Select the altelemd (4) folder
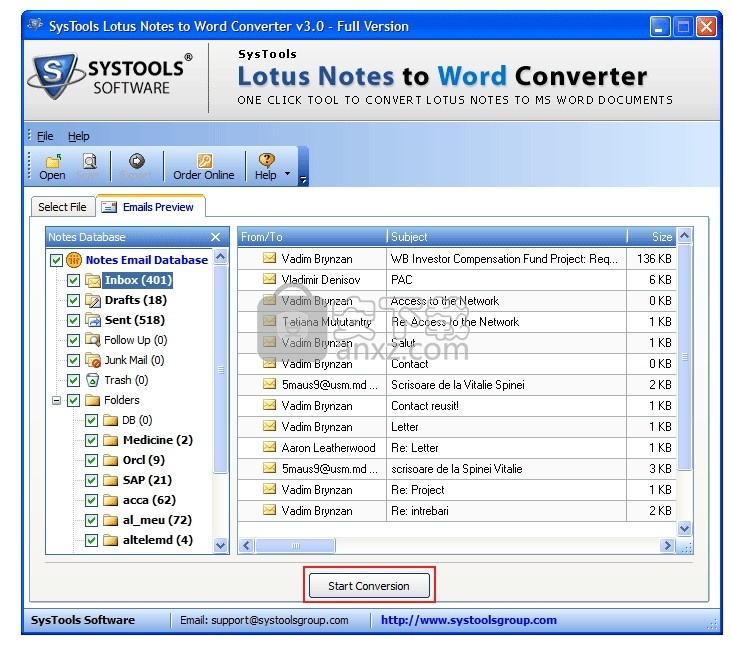This screenshot has width=731, height=647. coord(158,540)
